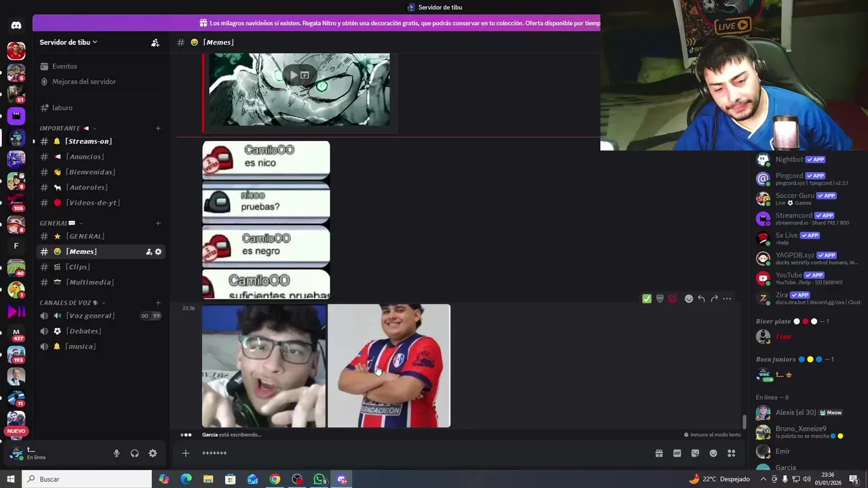
Task: Open the attachment plus button in message bar
Action: pos(186,453)
